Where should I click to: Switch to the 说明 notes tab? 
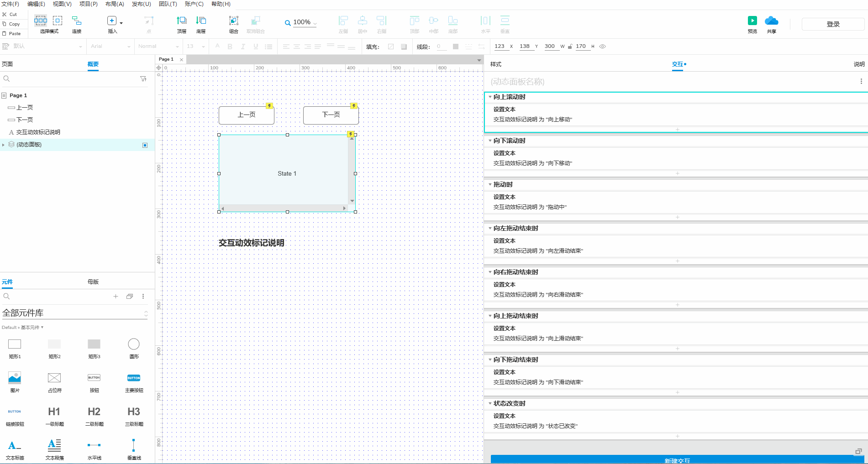click(859, 64)
